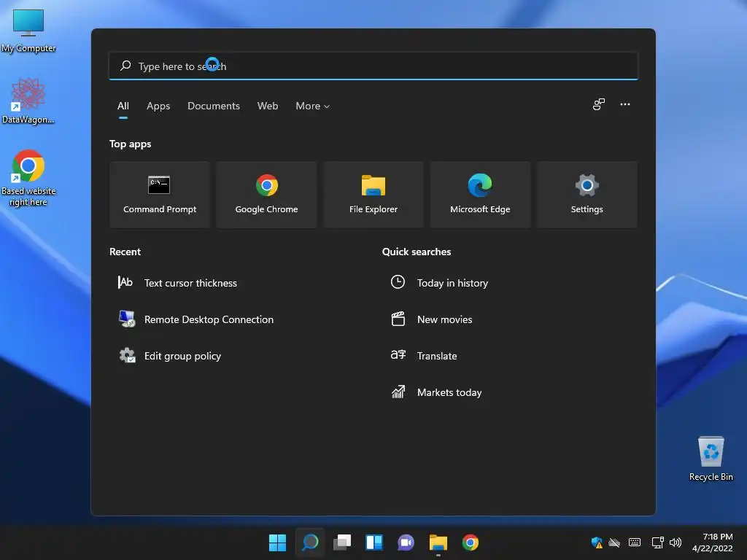Image resolution: width=747 pixels, height=560 pixels.
Task: Click the Windows Start button on taskbar
Action: pyautogui.click(x=277, y=542)
